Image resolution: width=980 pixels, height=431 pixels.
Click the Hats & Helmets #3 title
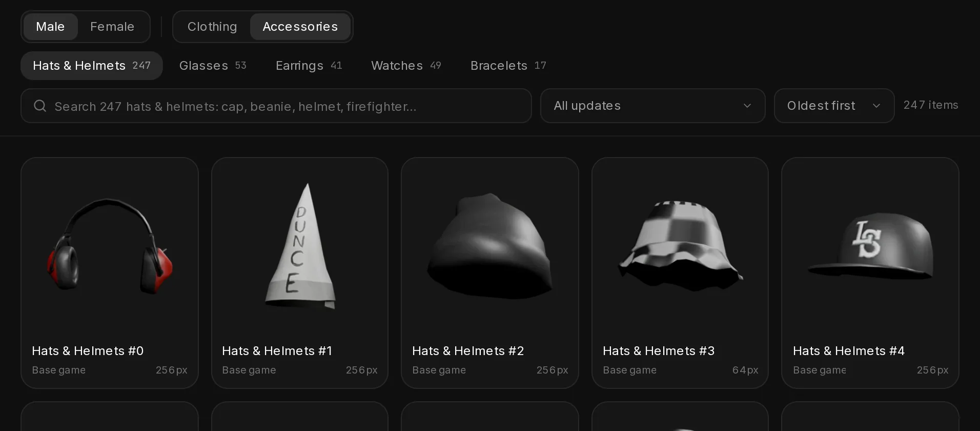659,351
